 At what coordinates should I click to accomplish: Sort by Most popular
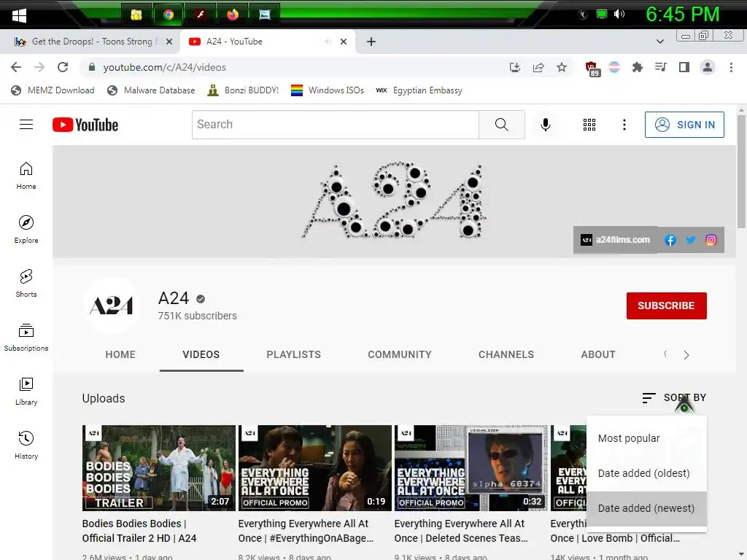coord(646,438)
